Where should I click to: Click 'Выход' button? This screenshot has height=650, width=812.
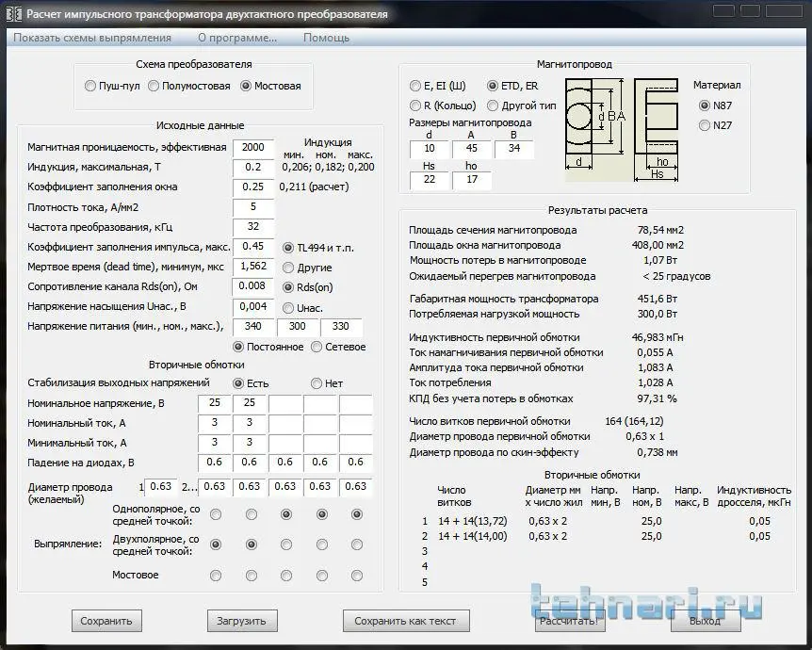pos(706,621)
